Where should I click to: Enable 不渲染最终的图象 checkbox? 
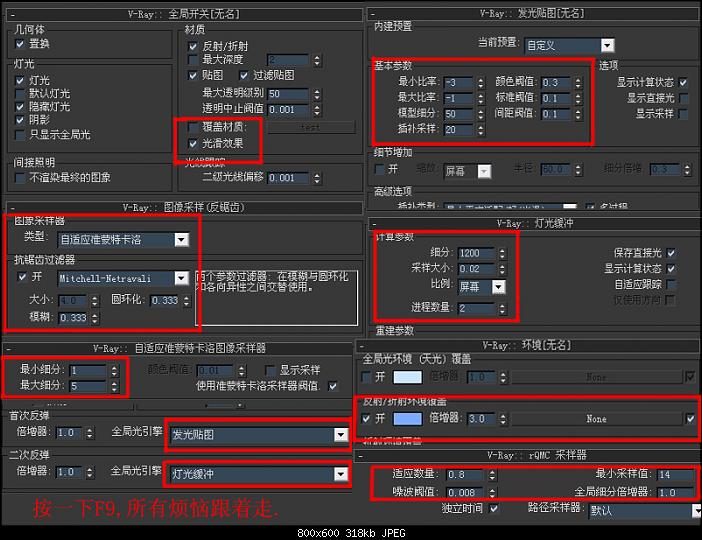[x=20, y=178]
